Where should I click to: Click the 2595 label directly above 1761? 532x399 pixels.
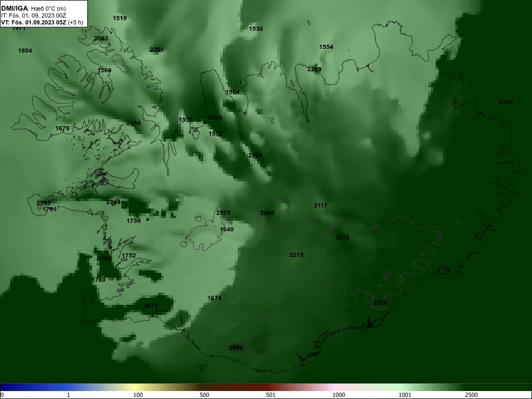(44, 203)
